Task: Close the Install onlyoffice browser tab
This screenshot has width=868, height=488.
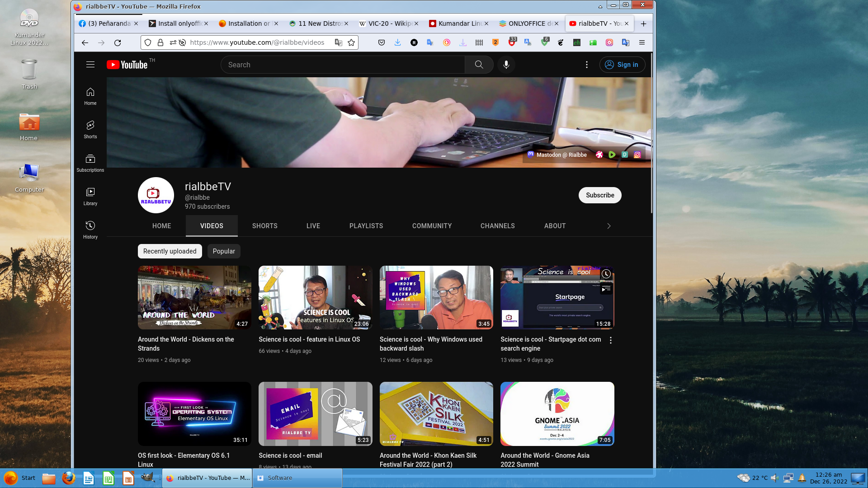Action: click(x=206, y=23)
